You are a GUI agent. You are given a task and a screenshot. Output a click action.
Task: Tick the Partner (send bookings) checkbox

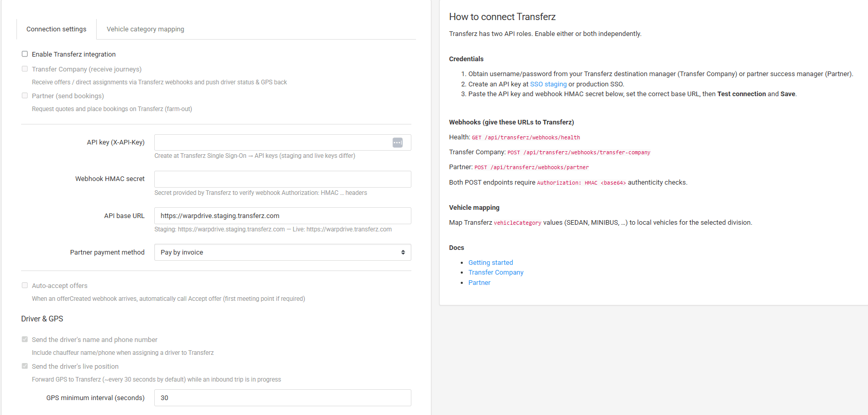[25, 96]
